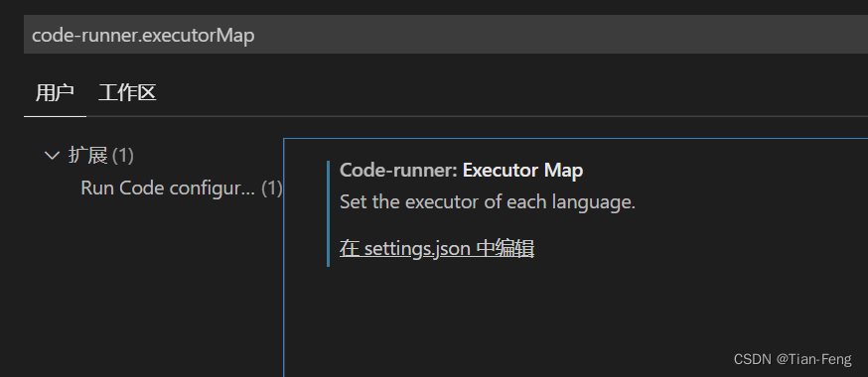Click the description Set the executor of each language.

tap(488, 201)
